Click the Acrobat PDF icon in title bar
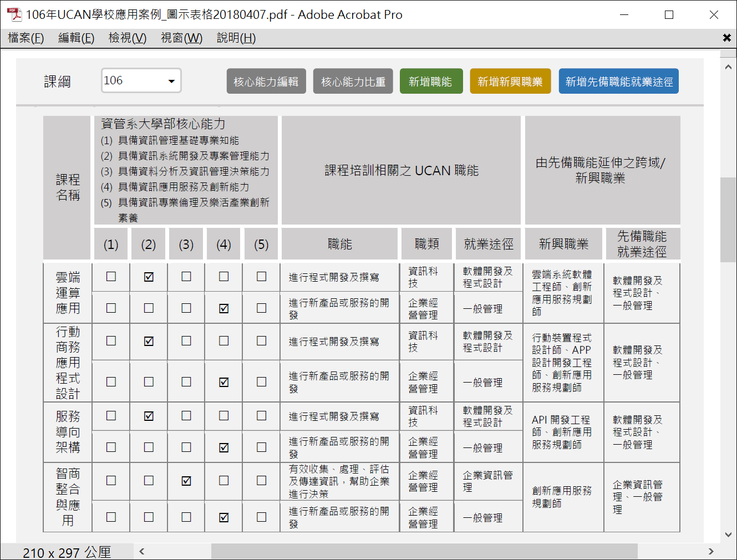 coord(13,14)
